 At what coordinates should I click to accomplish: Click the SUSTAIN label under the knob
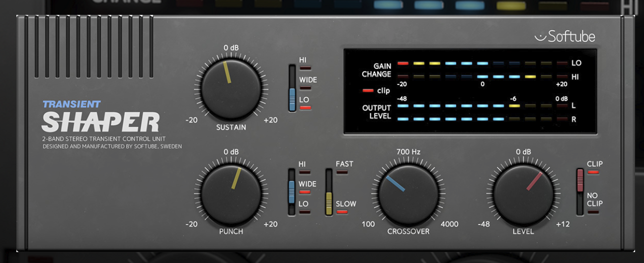(x=231, y=128)
